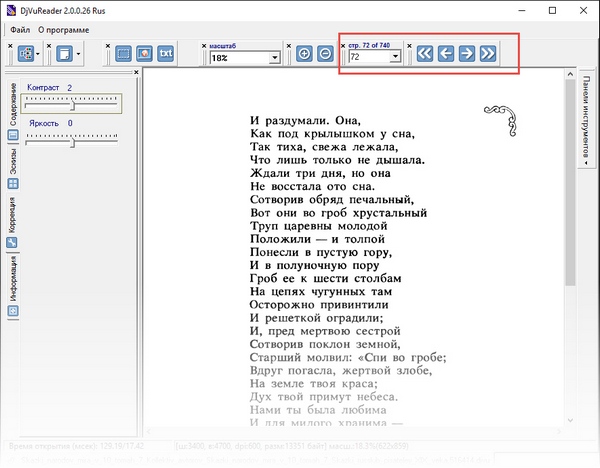Image resolution: width=600 pixels, height=468 pixels.
Task: Go to the next page
Action: [x=467, y=54]
